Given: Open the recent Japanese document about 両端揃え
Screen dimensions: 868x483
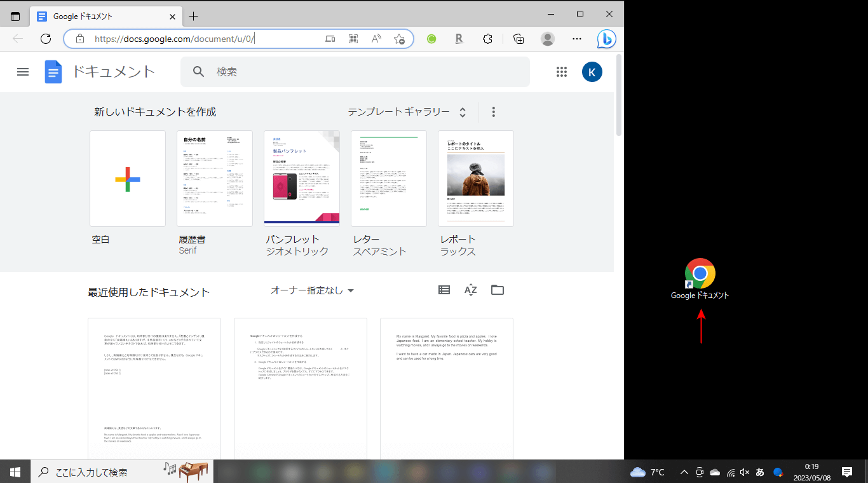Looking at the screenshot, I should point(154,388).
